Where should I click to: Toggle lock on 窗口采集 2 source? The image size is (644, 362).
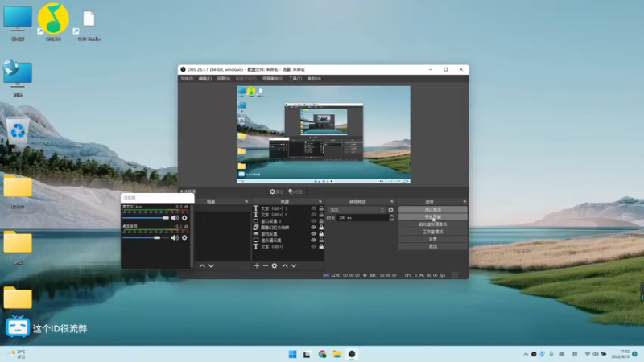321,221
